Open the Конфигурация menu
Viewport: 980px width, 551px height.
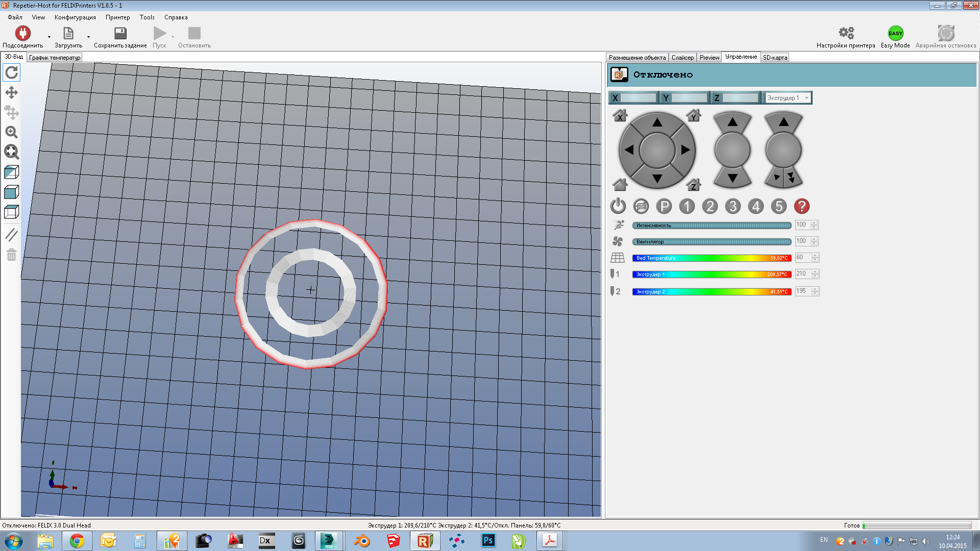pos(75,17)
